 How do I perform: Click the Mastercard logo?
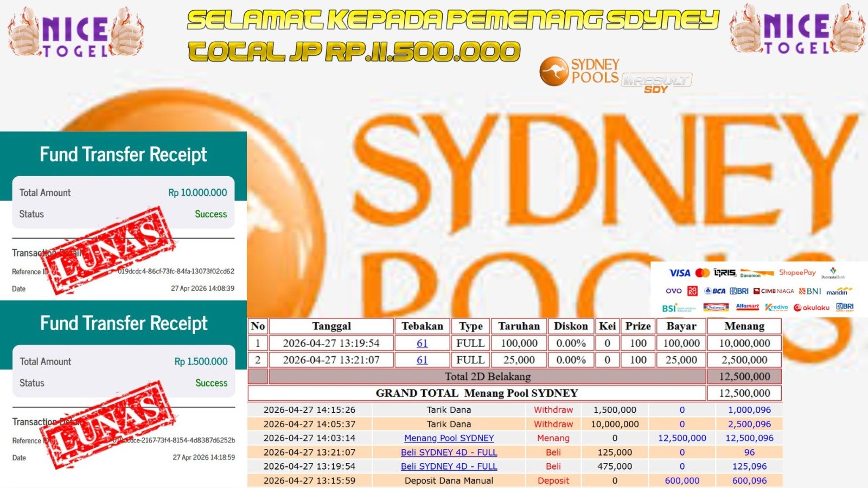pos(703,273)
